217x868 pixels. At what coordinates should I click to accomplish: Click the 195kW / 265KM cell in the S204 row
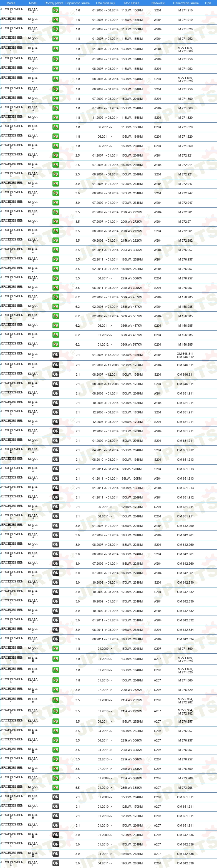click(132, 630)
